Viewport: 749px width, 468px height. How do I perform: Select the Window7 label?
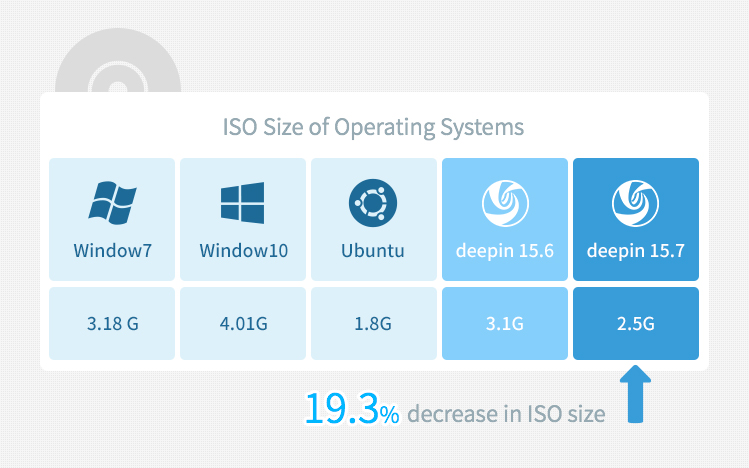click(x=113, y=251)
